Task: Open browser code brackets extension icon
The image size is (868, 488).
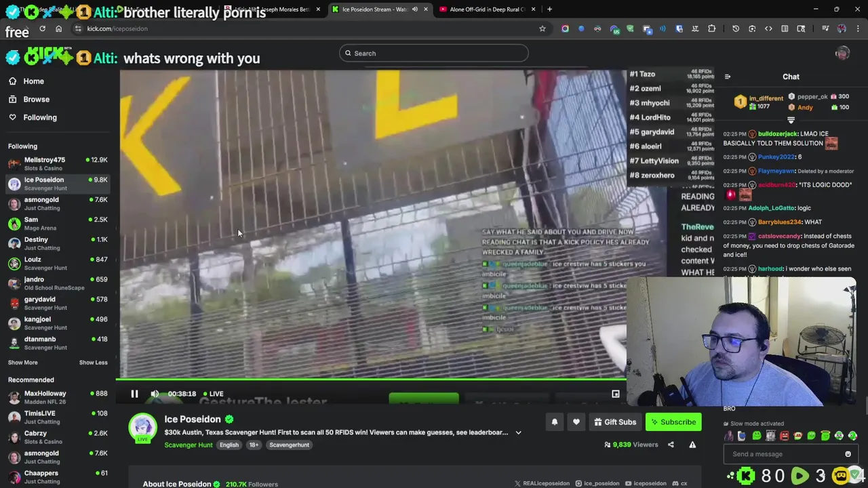Action: (x=768, y=28)
